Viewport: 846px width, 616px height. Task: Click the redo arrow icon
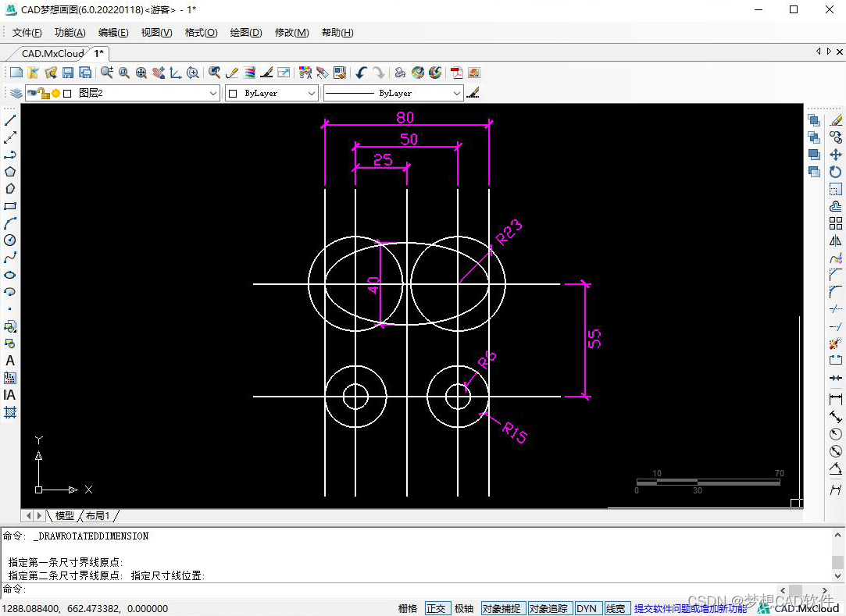(x=379, y=73)
